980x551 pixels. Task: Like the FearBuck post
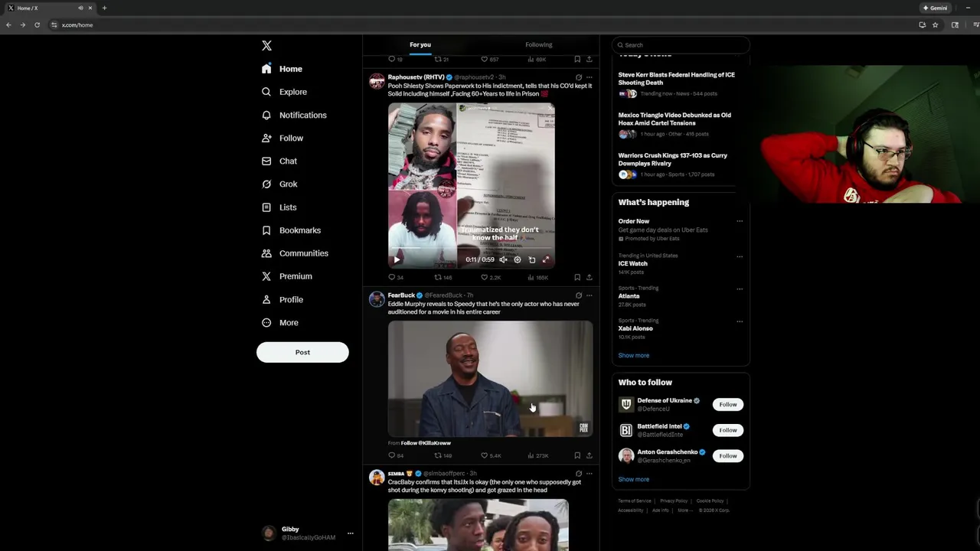pyautogui.click(x=490, y=455)
